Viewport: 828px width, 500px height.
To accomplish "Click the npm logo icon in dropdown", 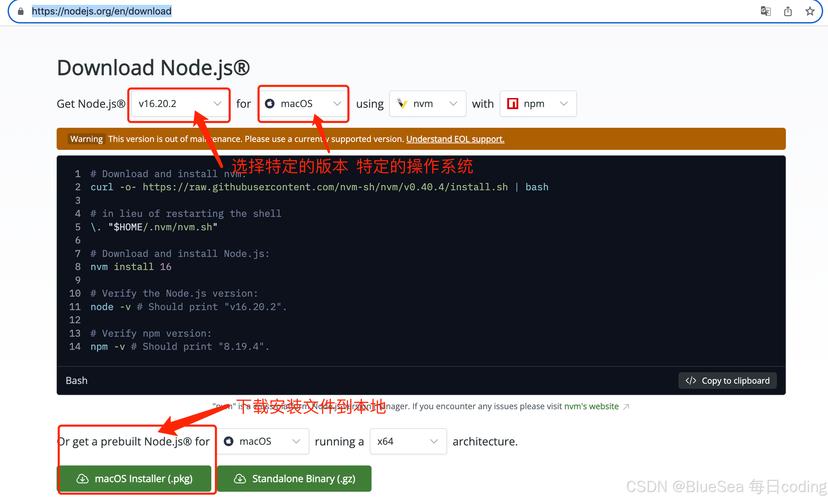I will [512, 104].
